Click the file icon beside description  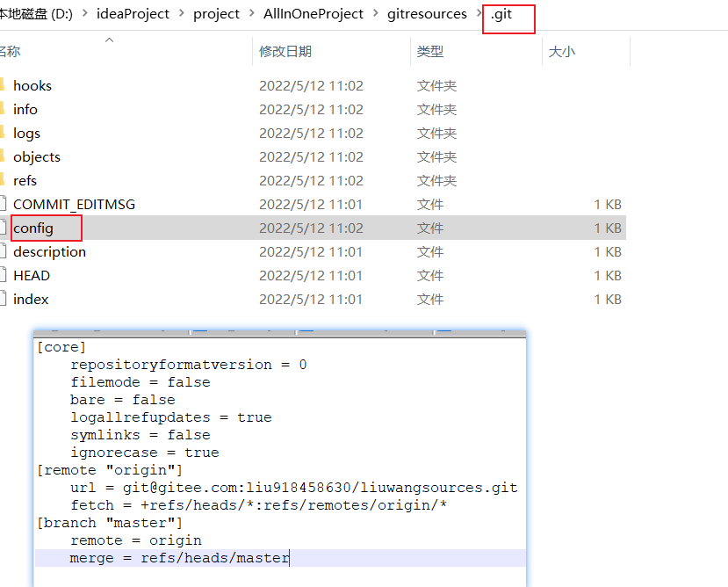click(4, 251)
